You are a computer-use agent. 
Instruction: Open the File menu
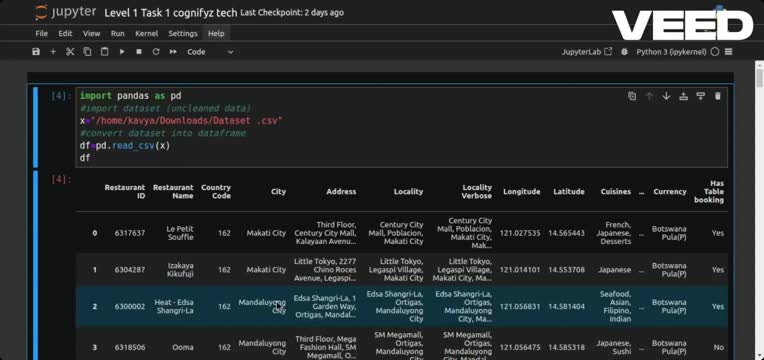coord(42,34)
